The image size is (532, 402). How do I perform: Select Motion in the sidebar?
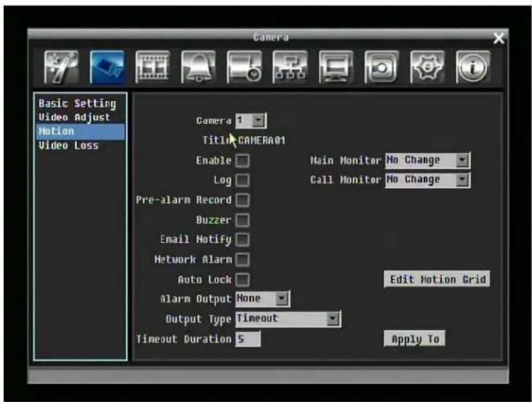coord(80,131)
